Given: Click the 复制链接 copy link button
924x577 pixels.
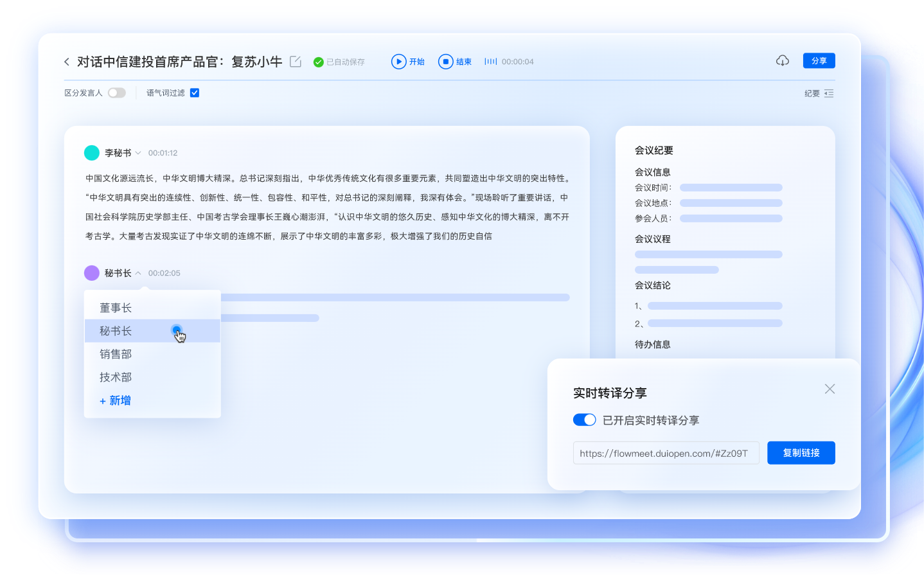Looking at the screenshot, I should pyautogui.click(x=801, y=453).
